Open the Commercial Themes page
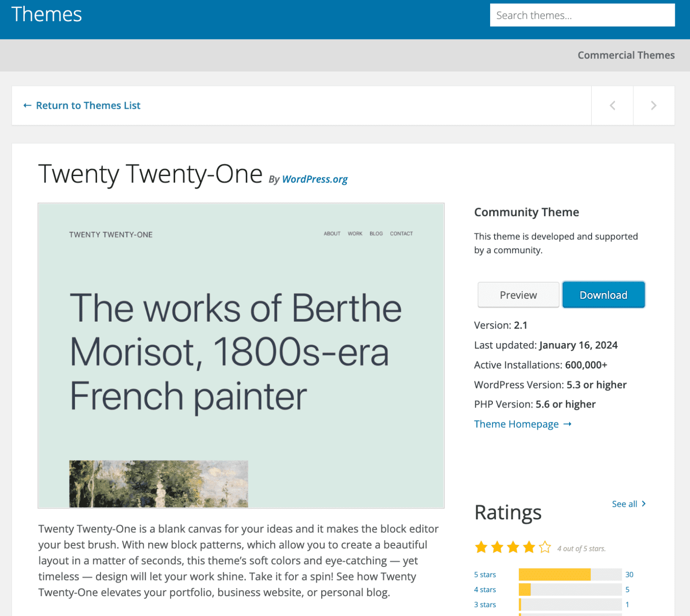 pos(626,55)
